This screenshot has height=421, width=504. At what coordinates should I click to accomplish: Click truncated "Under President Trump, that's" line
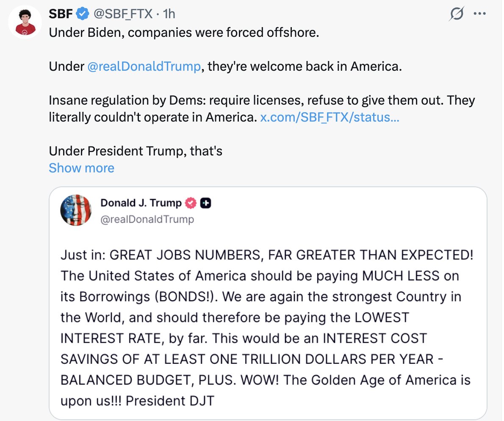click(136, 151)
